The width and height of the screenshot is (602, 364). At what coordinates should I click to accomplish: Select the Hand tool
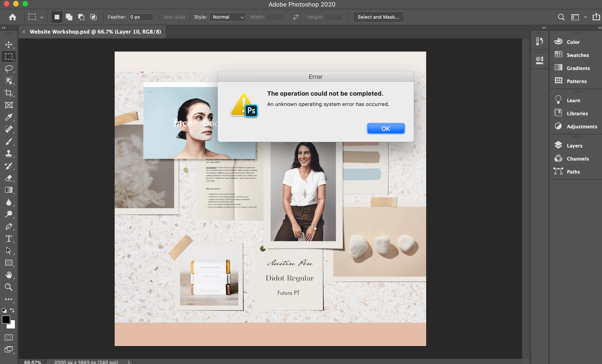9,275
